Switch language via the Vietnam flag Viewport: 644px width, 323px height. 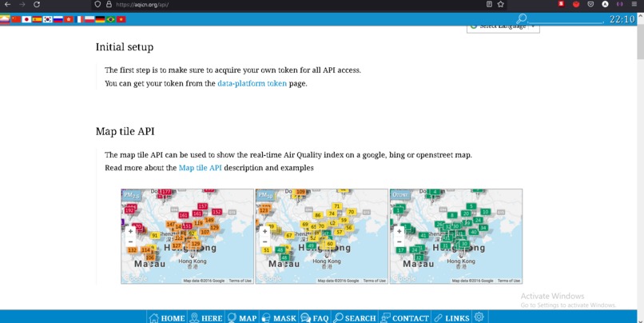(x=121, y=19)
